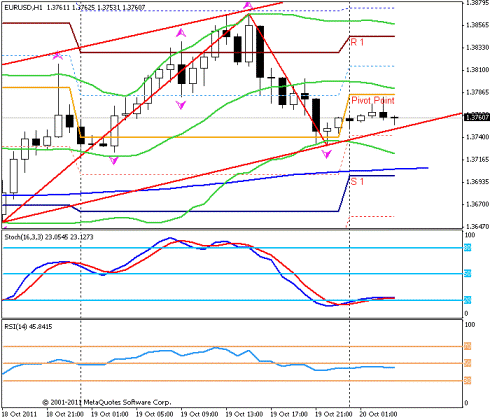Click the bottom orange level tag in RSI pane

coord(468,380)
